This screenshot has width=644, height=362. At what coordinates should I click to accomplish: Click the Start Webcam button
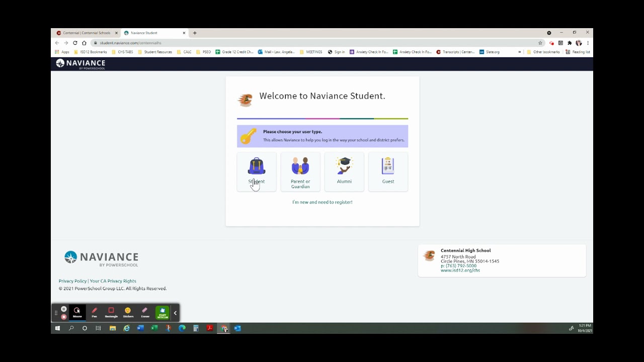(162, 312)
